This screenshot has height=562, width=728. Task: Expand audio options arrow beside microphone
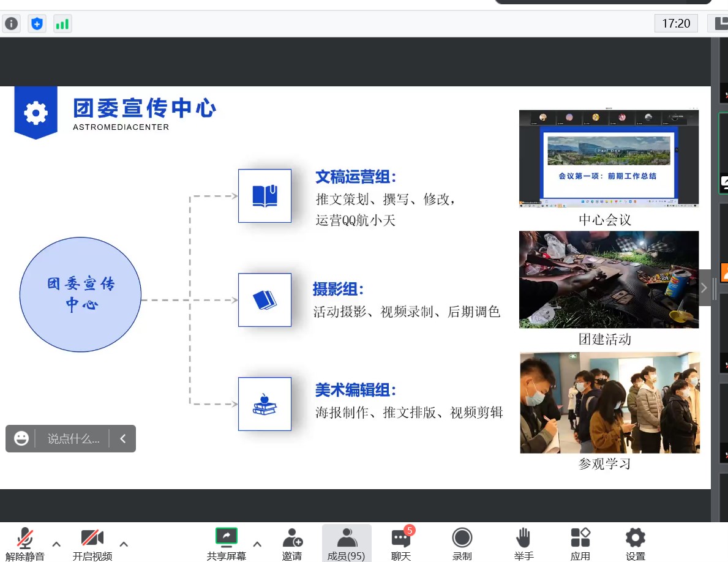coord(56,544)
